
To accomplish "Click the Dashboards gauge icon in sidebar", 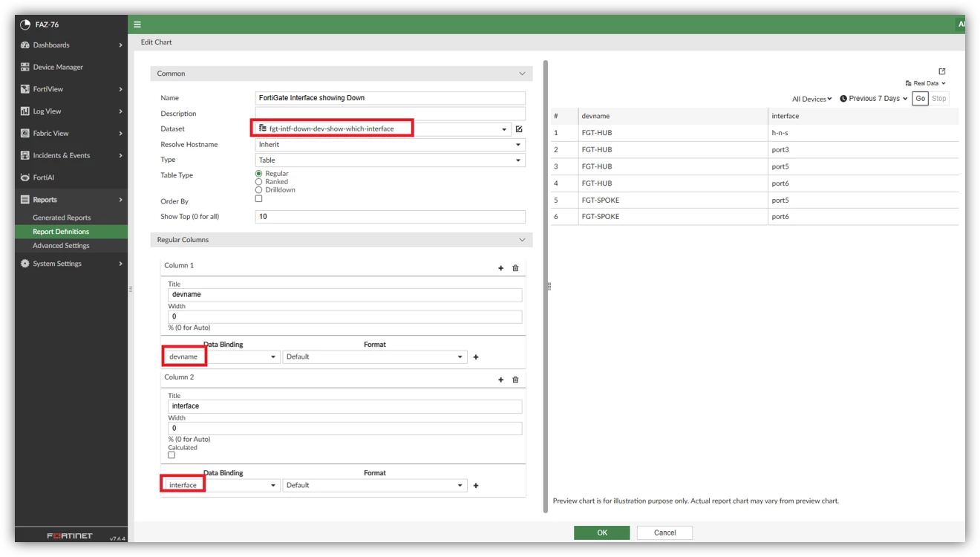I will click(25, 45).
